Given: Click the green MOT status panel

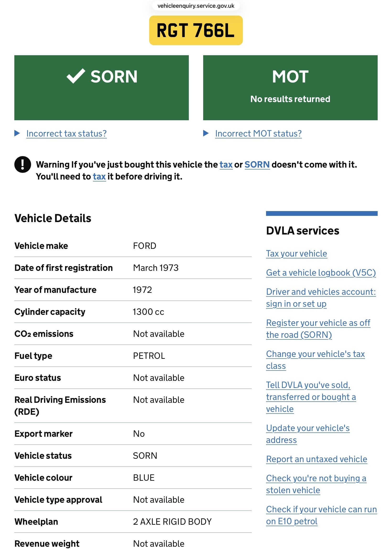Looking at the screenshot, I should 290,87.
